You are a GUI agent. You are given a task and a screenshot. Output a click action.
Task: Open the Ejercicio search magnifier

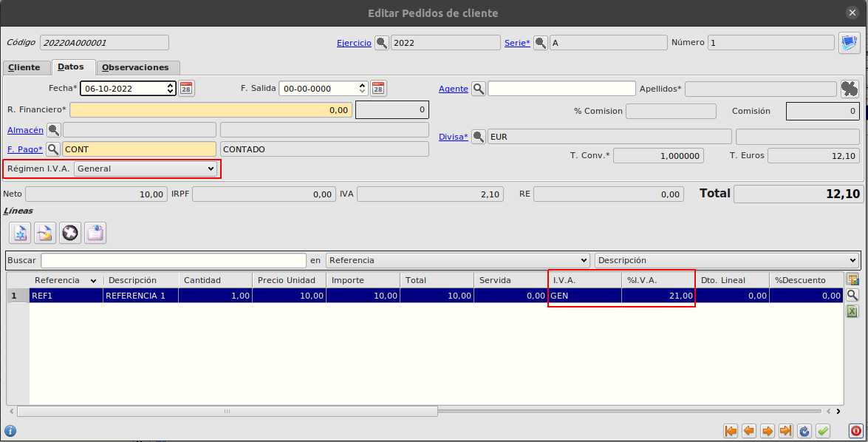[x=382, y=43]
